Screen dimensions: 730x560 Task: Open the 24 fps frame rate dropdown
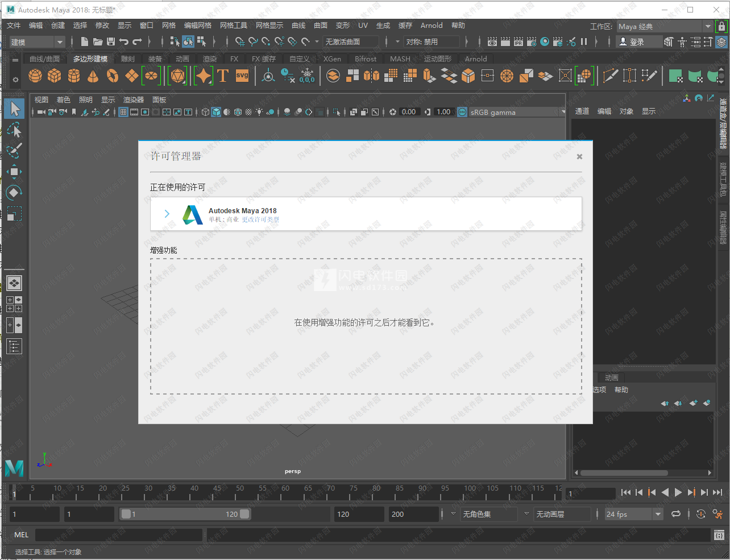[633, 514]
